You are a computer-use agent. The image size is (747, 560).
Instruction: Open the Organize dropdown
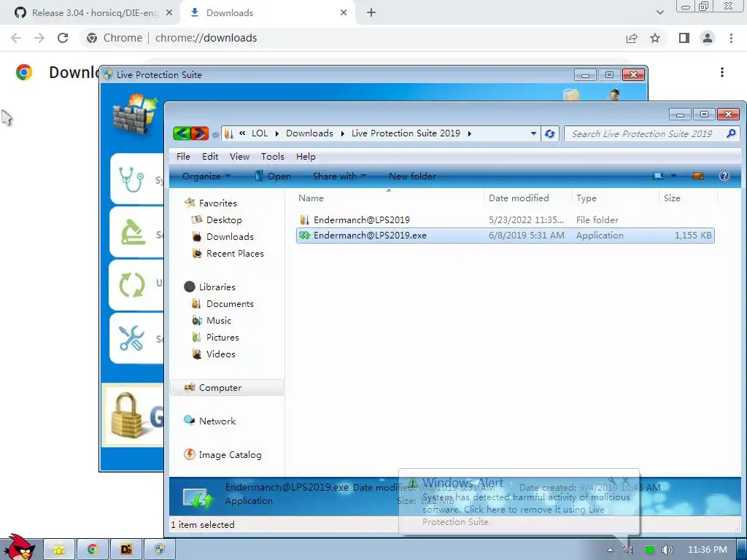tap(206, 176)
